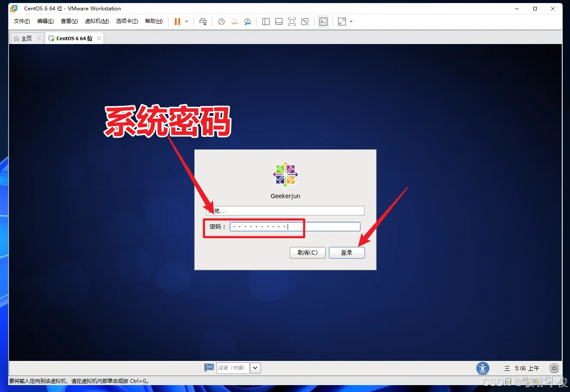The width and height of the screenshot is (570, 392).
Task: Maximize the VMware Workstation window
Action: (x=535, y=8)
